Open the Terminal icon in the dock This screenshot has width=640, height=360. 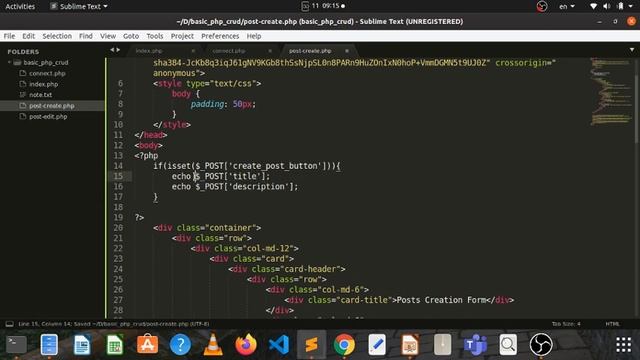[x=16, y=345]
